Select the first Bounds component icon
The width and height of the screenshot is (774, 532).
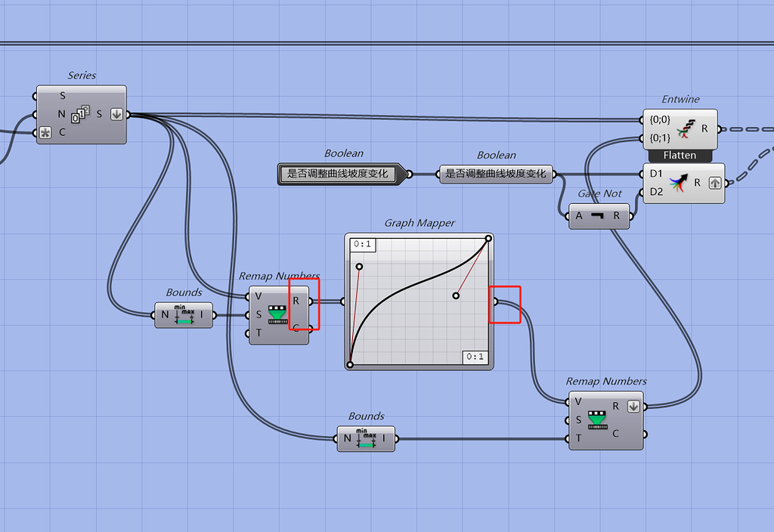click(x=184, y=315)
